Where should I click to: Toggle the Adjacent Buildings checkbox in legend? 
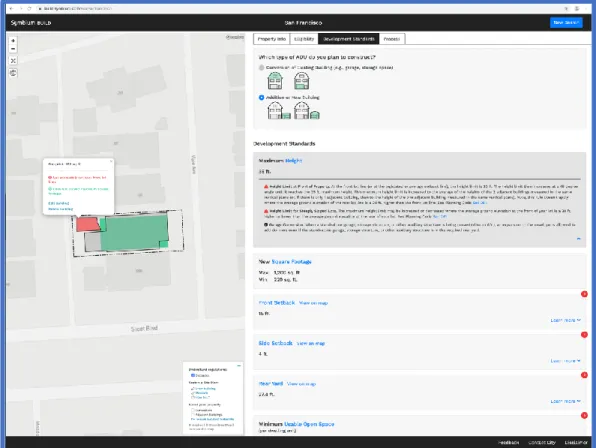[x=193, y=415]
